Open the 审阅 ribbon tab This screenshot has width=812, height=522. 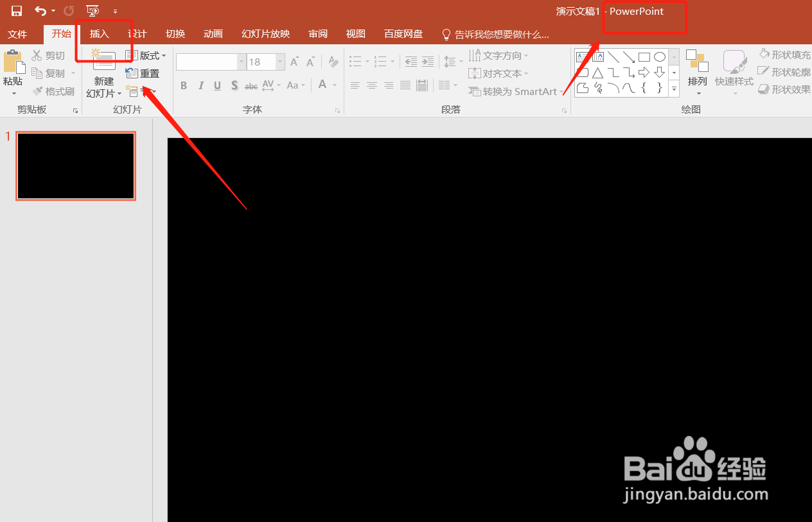[x=318, y=34]
